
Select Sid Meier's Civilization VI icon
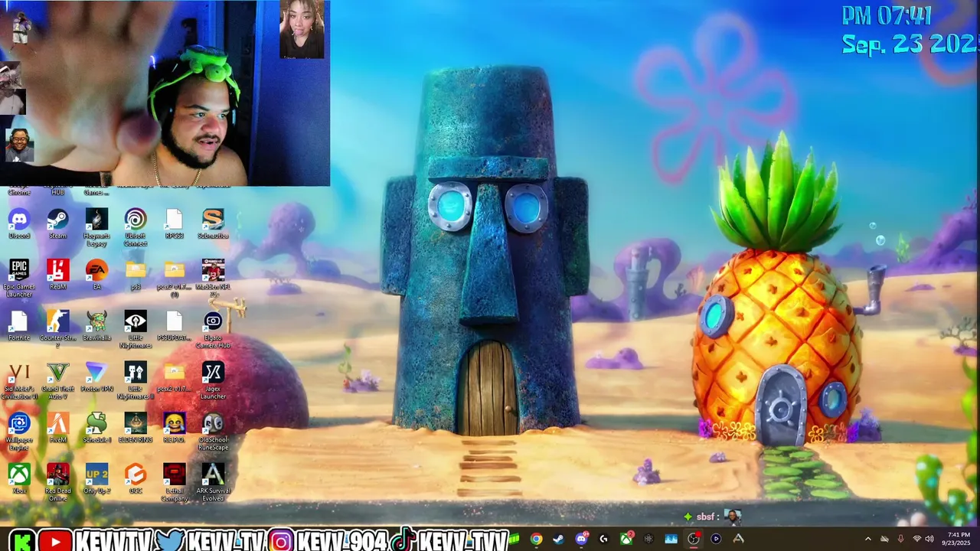(x=19, y=381)
